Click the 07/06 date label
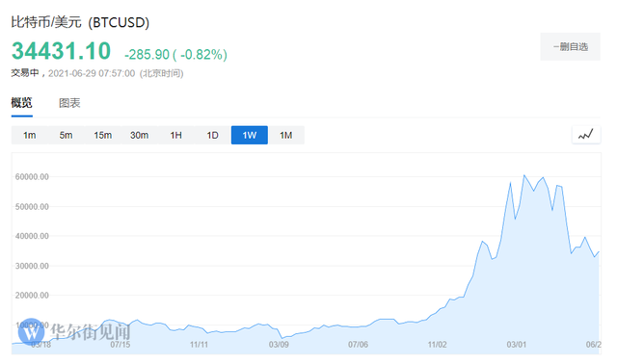The height and width of the screenshot is (364, 617). [358, 345]
